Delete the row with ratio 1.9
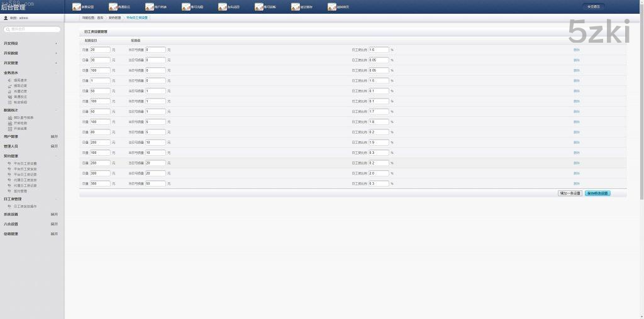This screenshot has width=644, height=319. click(577, 143)
